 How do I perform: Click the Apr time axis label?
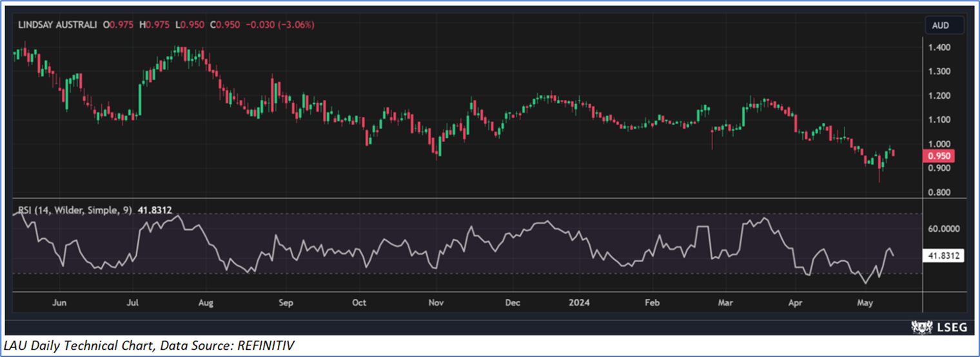tap(796, 301)
